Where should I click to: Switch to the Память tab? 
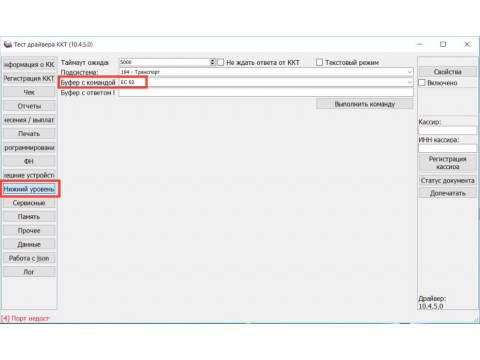coord(29,217)
